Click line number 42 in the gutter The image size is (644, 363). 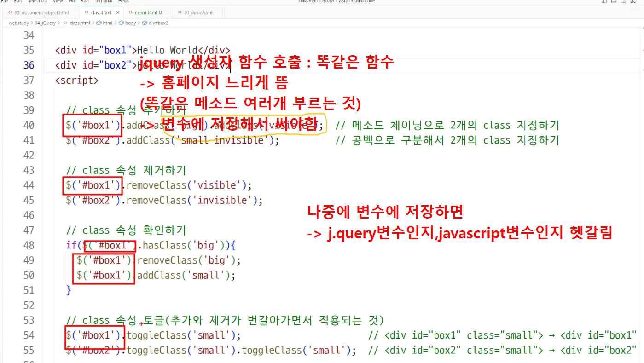click(29, 156)
